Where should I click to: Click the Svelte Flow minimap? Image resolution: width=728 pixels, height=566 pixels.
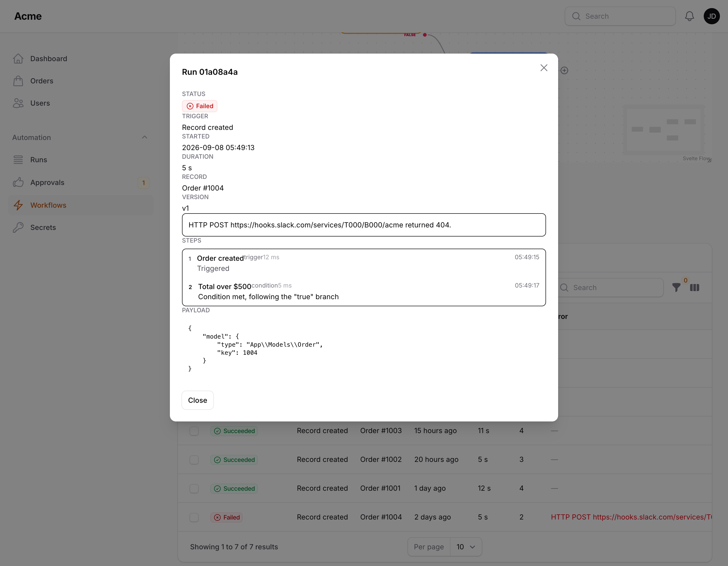(x=664, y=130)
